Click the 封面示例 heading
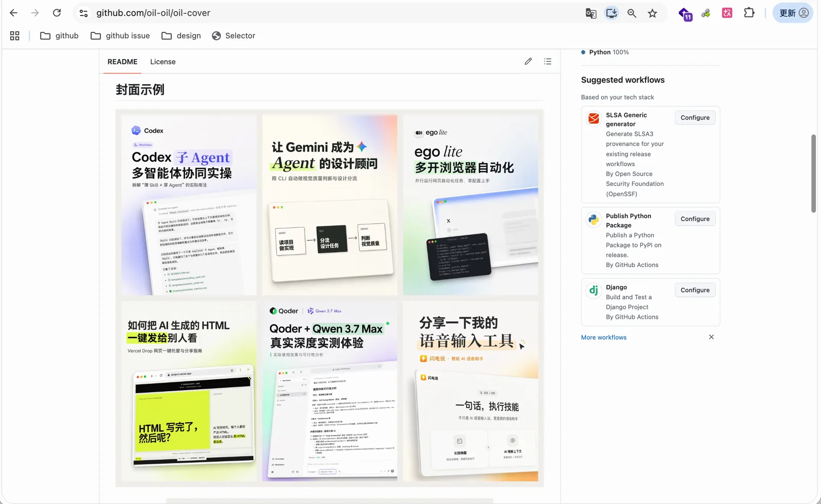Viewport: 821px width, 504px height. [x=140, y=89]
